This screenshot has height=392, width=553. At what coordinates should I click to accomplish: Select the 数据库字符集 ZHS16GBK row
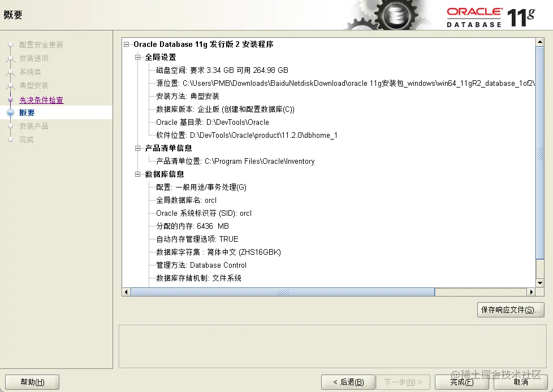point(219,252)
